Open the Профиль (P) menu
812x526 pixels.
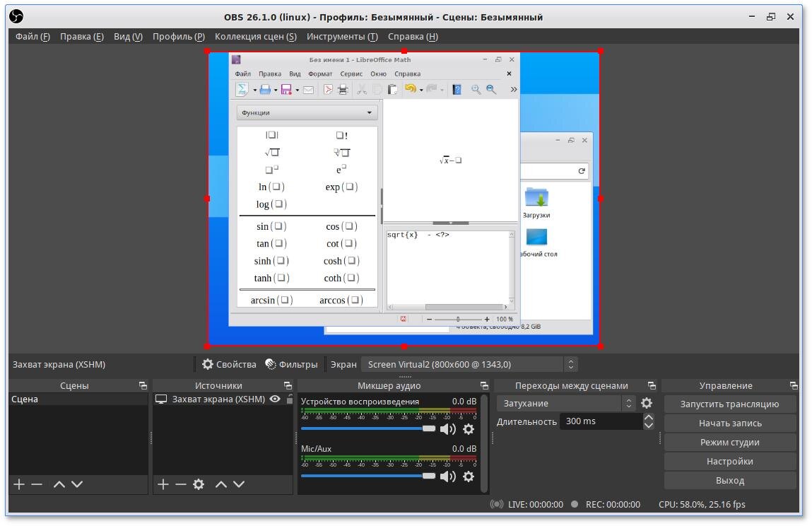click(179, 36)
